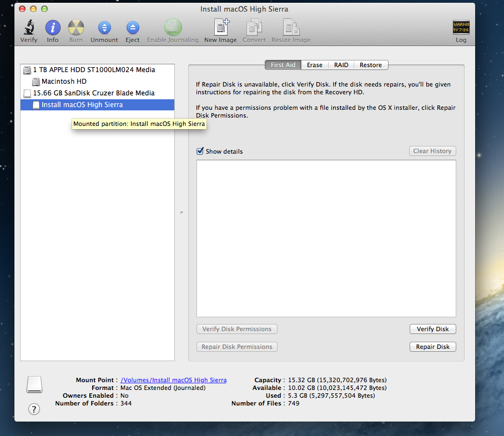Open help with the question mark button
This screenshot has height=436, width=504.
[34, 409]
